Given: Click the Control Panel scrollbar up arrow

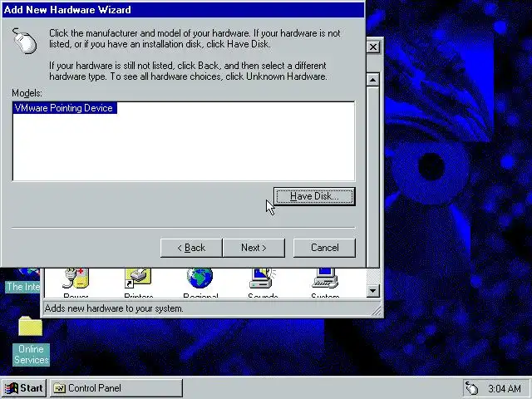Looking at the screenshot, I should tap(373, 80).
